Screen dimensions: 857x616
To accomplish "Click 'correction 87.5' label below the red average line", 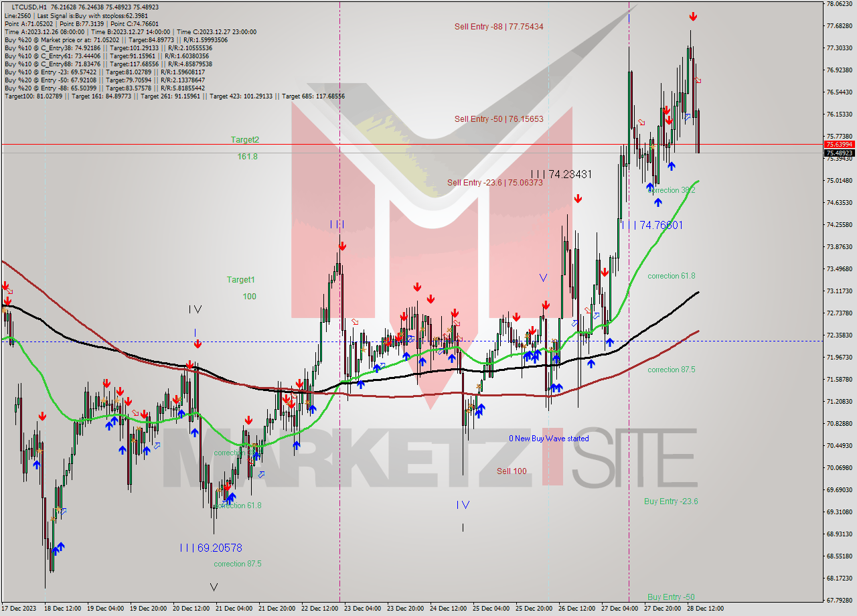I will click(672, 370).
